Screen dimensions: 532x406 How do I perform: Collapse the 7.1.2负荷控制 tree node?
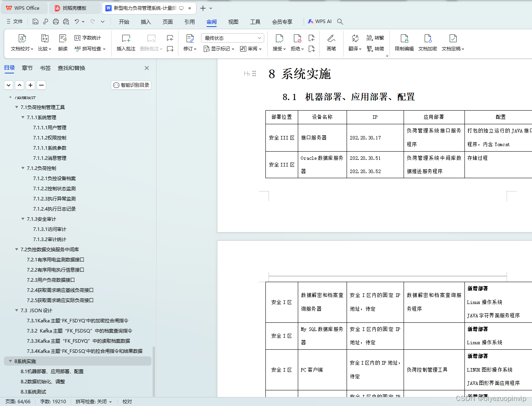click(x=23, y=168)
